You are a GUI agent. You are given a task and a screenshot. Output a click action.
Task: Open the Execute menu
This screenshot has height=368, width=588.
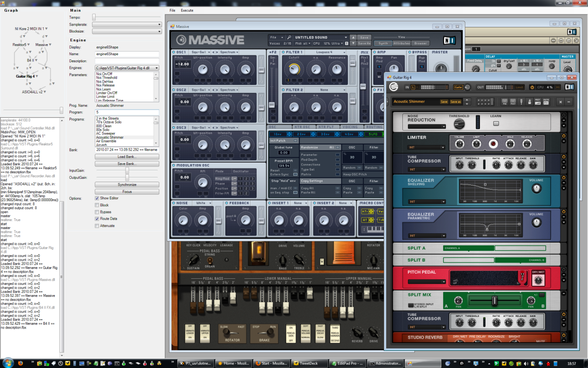point(187,10)
